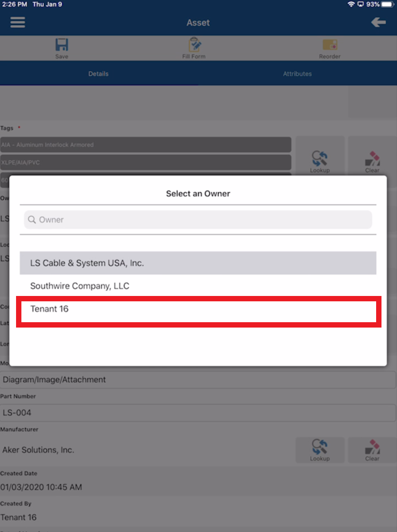Tap the Reorder icon
397x532 pixels.
[x=330, y=45]
